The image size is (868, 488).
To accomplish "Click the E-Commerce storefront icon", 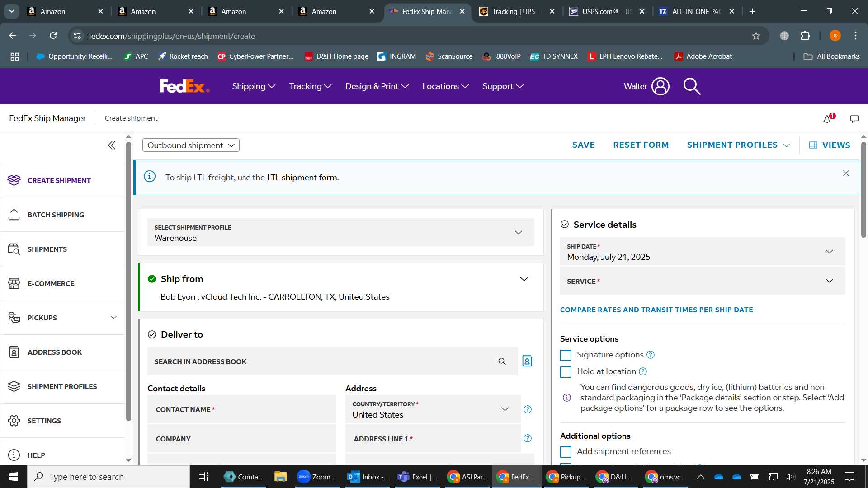I will pos(14,283).
